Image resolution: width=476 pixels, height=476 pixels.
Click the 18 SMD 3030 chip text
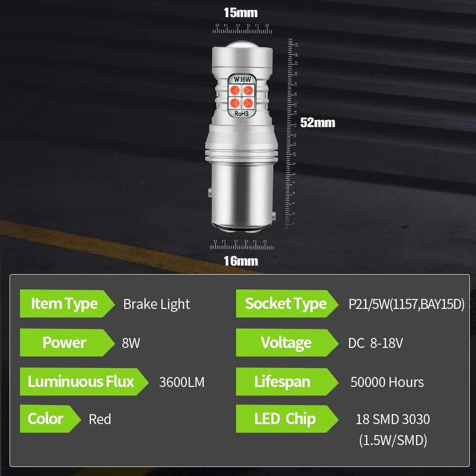393,419
